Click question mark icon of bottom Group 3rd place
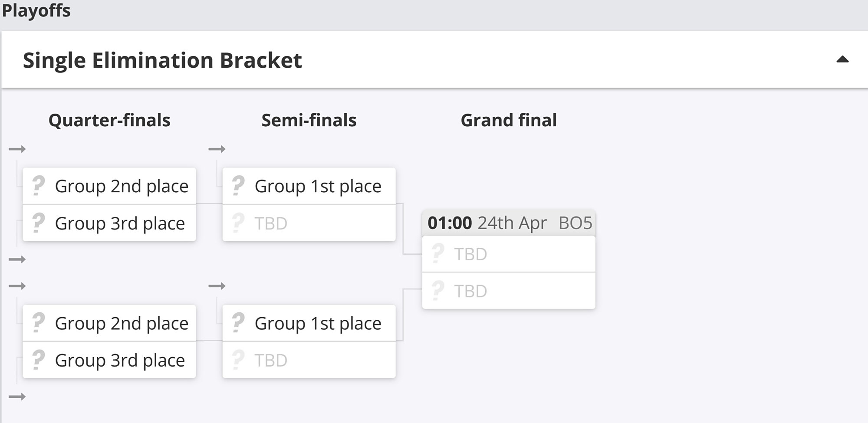The image size is (868, 423). [38, 360]
